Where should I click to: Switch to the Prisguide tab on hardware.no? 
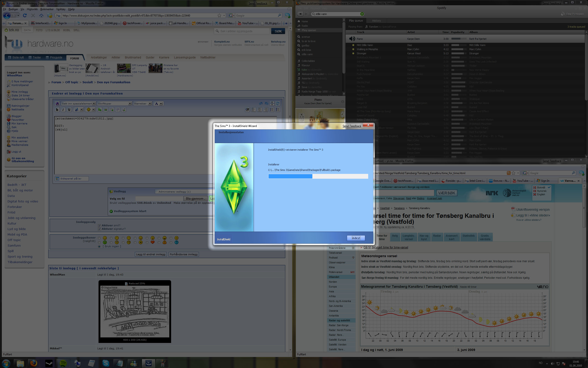point(54,57)
